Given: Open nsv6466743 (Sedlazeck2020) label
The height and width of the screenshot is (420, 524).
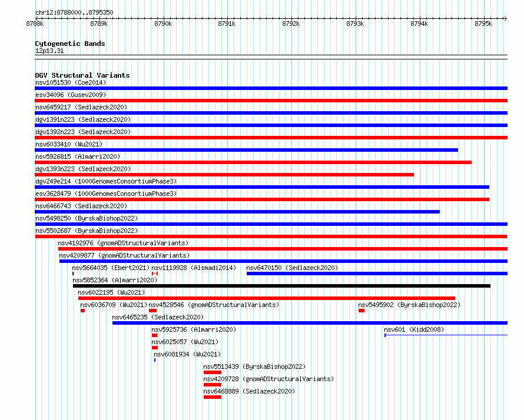Looking at the screenshot, I should [x=81, y=206].
